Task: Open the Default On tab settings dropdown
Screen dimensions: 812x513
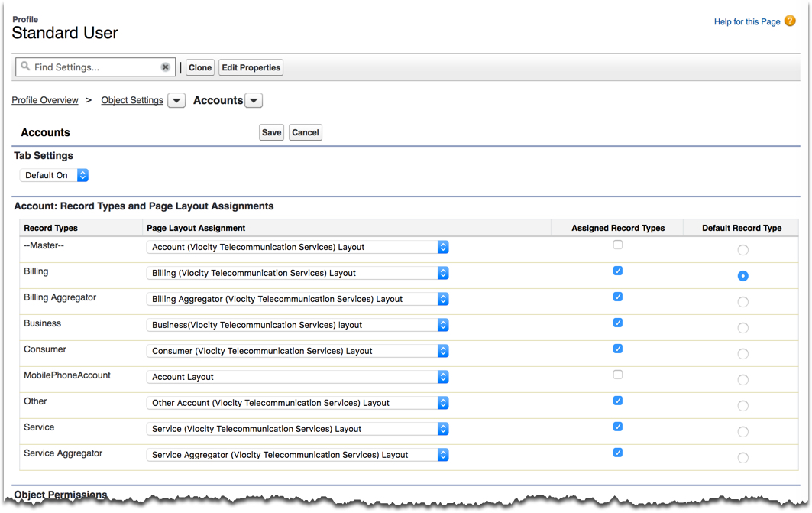Action: 82,175
